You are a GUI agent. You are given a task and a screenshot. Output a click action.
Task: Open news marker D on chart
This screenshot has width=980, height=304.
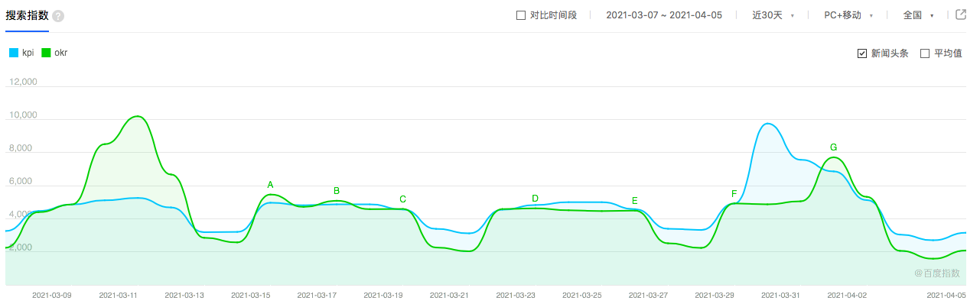pos(535,199)
